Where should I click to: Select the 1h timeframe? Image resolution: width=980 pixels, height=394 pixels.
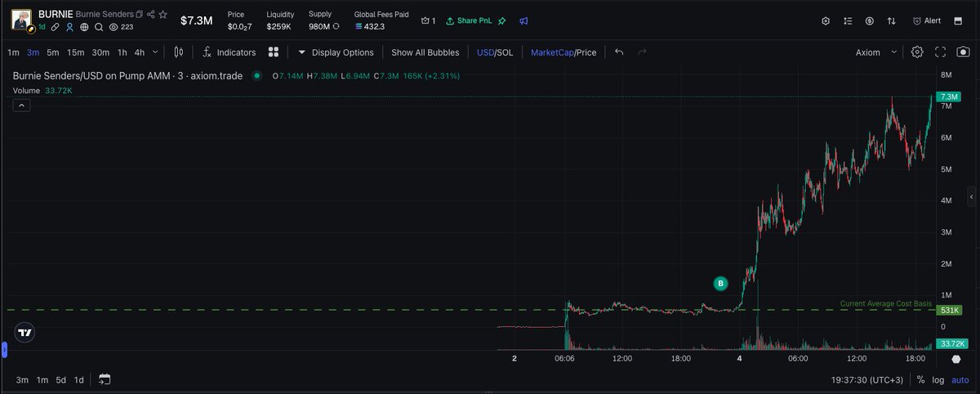click(x=122, y=52)
